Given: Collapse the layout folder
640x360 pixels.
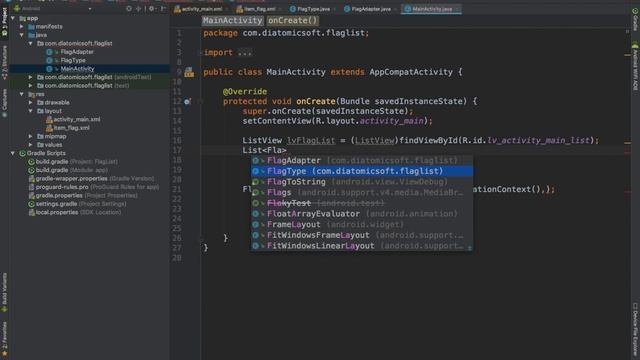Looking at the screenshot, I should point(31,111).
